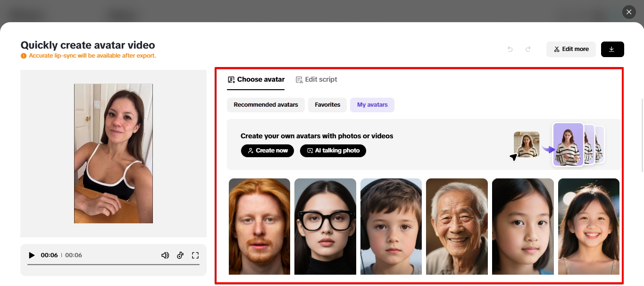The image size is (644, 286).
Task: Click the musical note icon in player controls
Action: (x=180, y=255)
